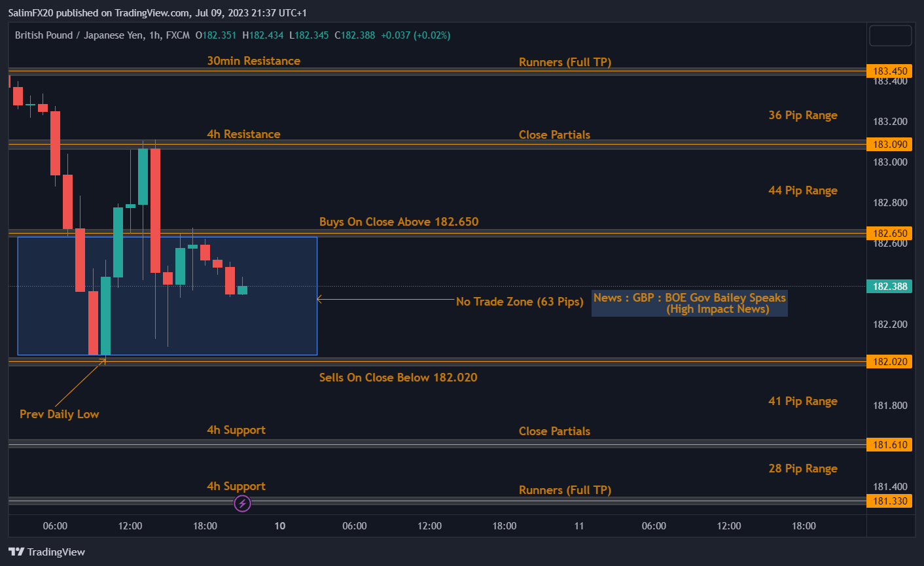Select the 'Prev Daily Low' label
The height and width of the screenshot is (566, 924).
(59, 414)
